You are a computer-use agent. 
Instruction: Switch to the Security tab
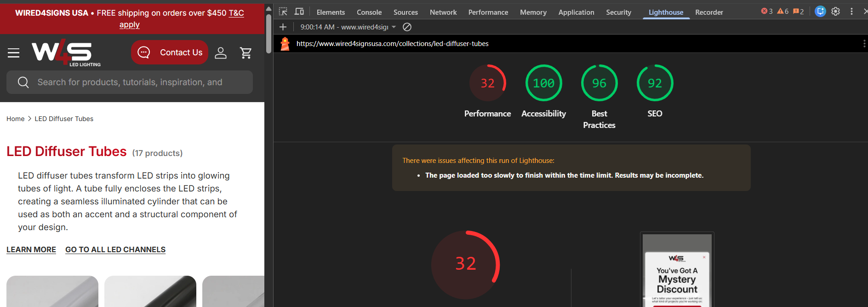(x=618, y=12)
